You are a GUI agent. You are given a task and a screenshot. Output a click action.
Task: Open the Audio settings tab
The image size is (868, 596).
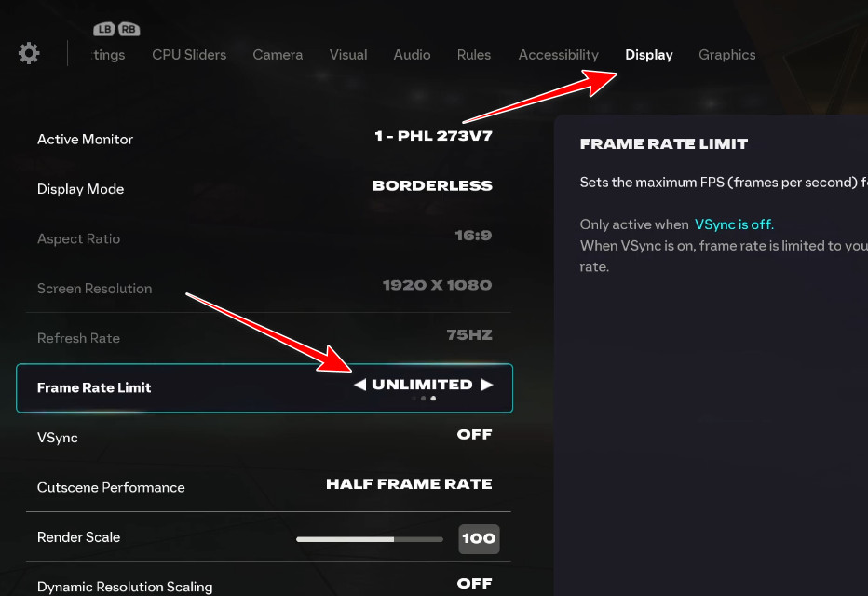pyautogui.click(x=412, y=55)
